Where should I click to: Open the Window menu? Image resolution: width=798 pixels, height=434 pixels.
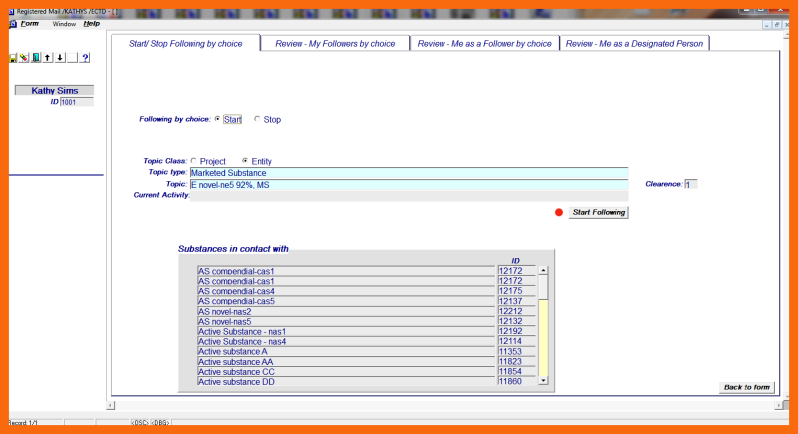tap(64, 24)
